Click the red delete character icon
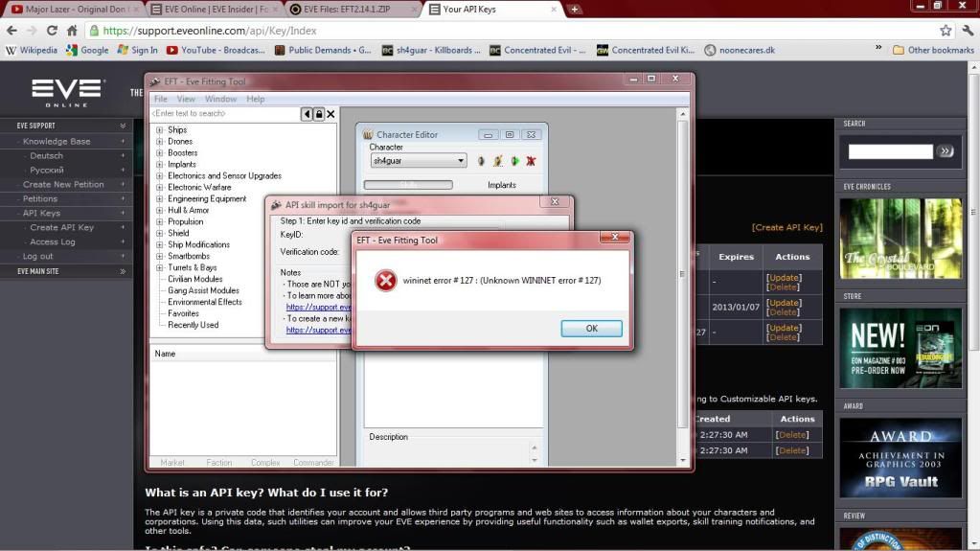This screenshot has width=980, height=551. click(x=532, y=161)
